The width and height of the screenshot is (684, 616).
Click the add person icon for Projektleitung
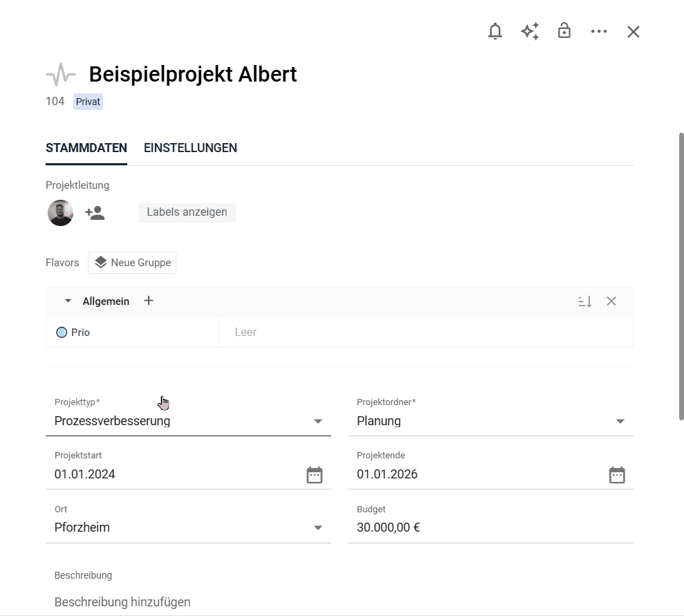pyautogui.click(x=95, y=213)
